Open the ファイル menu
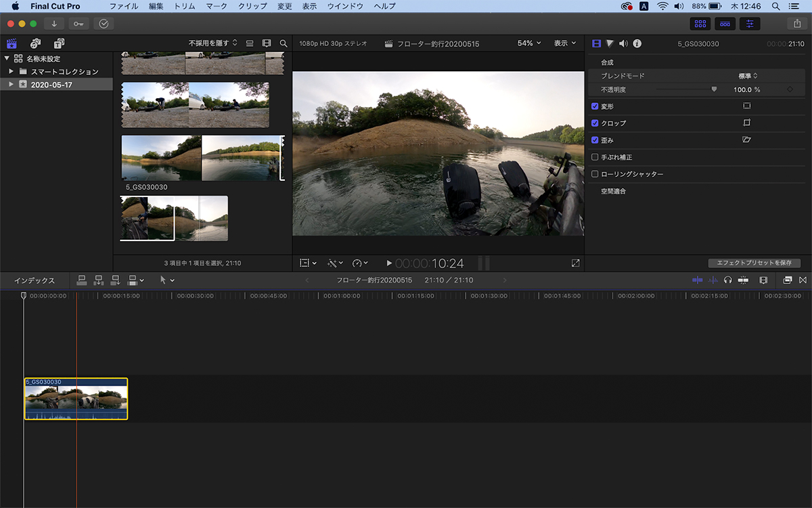 click(x=124, y=6)
